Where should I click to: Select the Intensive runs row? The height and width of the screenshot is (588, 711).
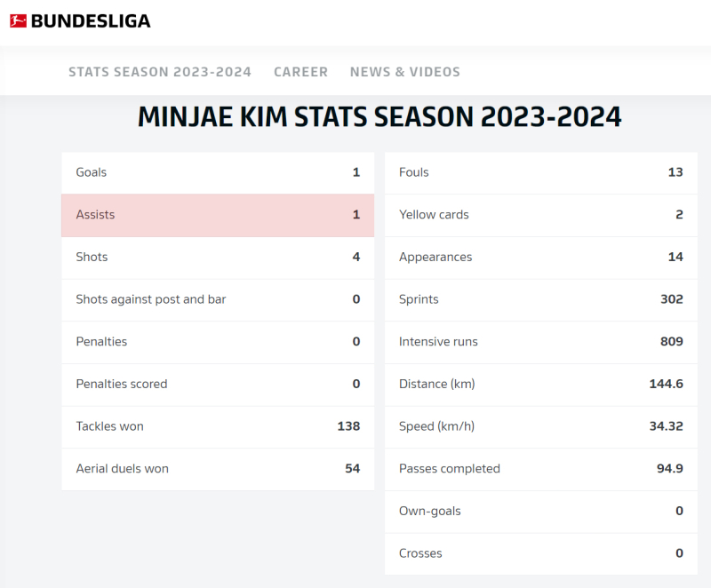point(541,342)
